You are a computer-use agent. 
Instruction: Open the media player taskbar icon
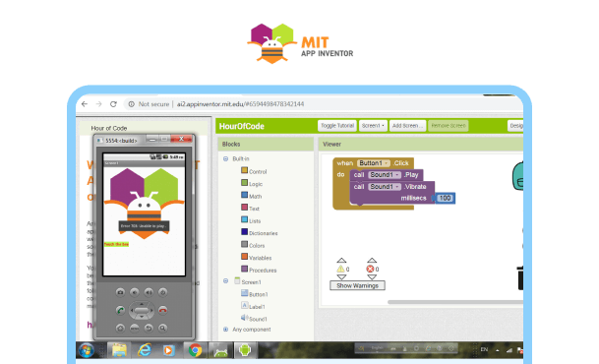pos(168,350)
